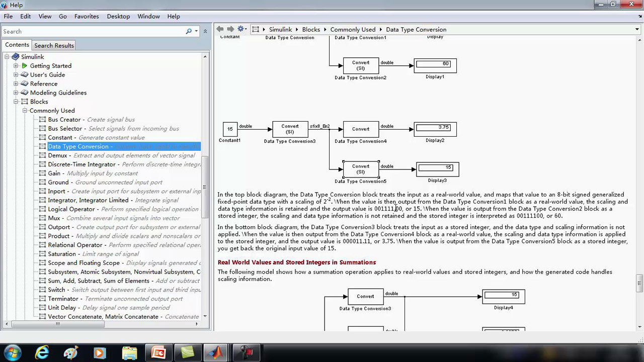Viewport: 644px width, 362px height.
Task: Click Data Type Conversion in breadcrumb
Action: 416,29
